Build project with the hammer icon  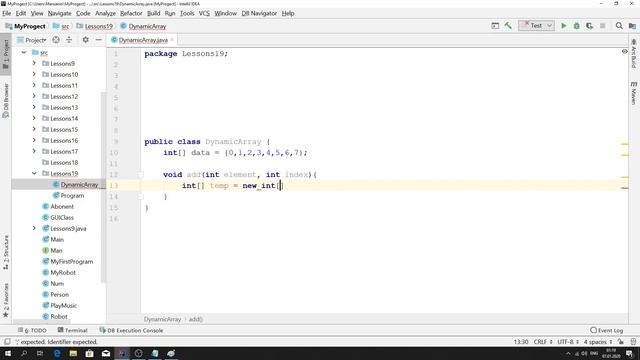(x=508, y=26)
